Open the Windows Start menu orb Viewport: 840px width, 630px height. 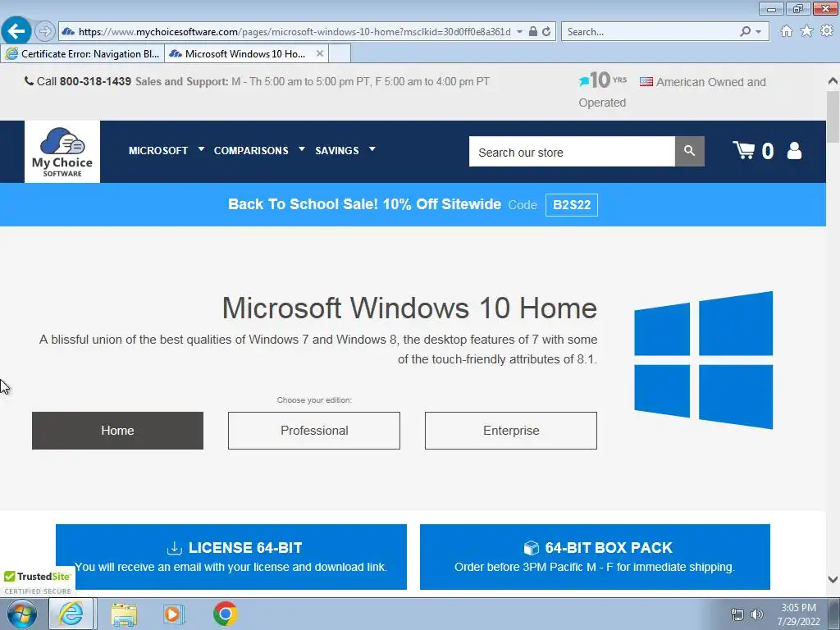click(x=21, y=614)
